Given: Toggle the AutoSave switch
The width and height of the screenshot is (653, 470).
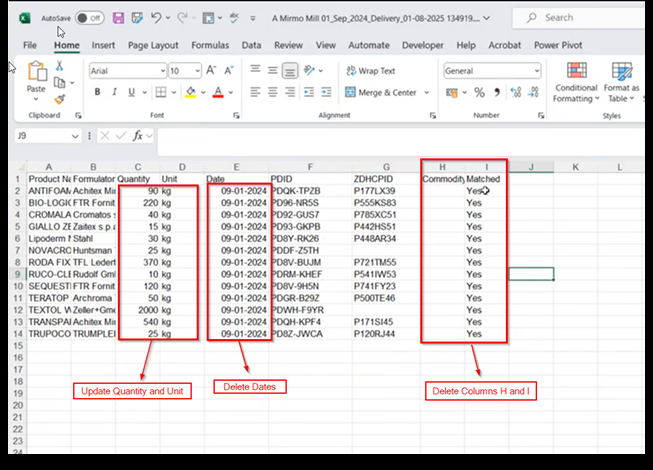Looking at the screenshot, I should (90, 18).
